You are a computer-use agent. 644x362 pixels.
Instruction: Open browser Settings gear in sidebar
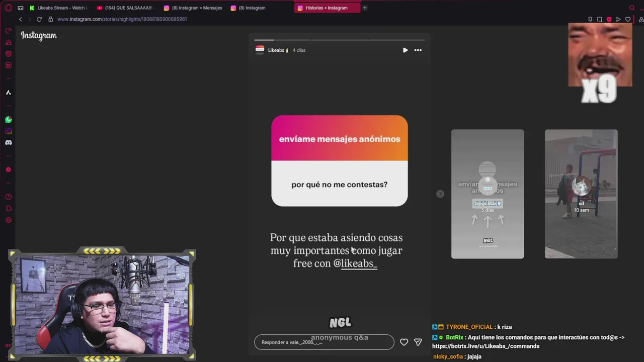[x=9, y=220]
